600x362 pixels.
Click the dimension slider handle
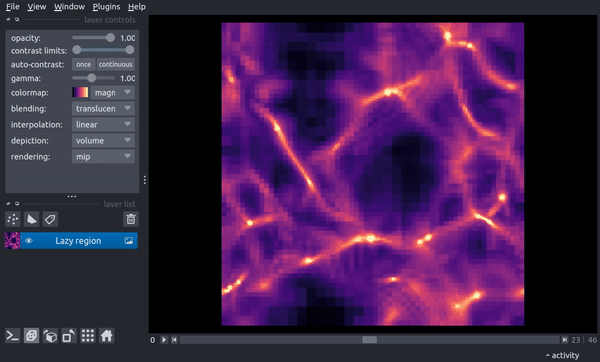pos(370,339)
